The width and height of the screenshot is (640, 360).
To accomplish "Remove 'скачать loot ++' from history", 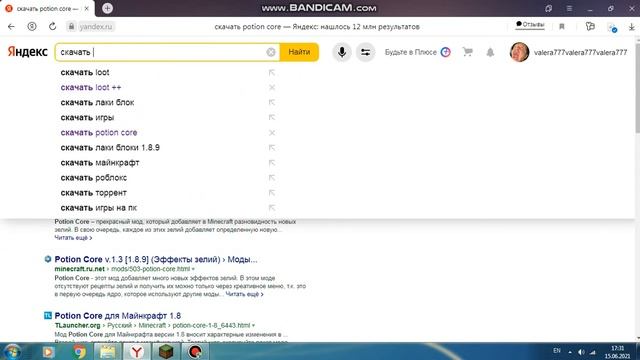I will pyautogui.click(x=272, y=87).
